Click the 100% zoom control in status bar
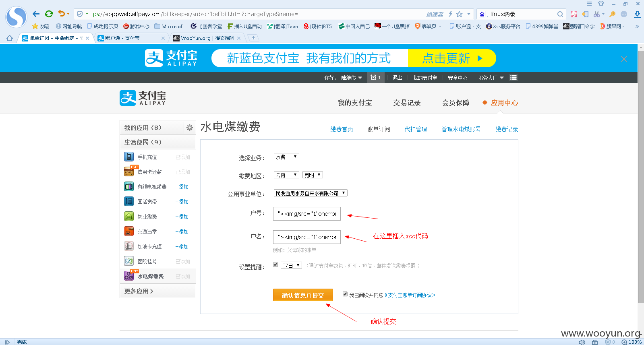The width and height of the screenshot is (644, 345). [x=632, y=342]
